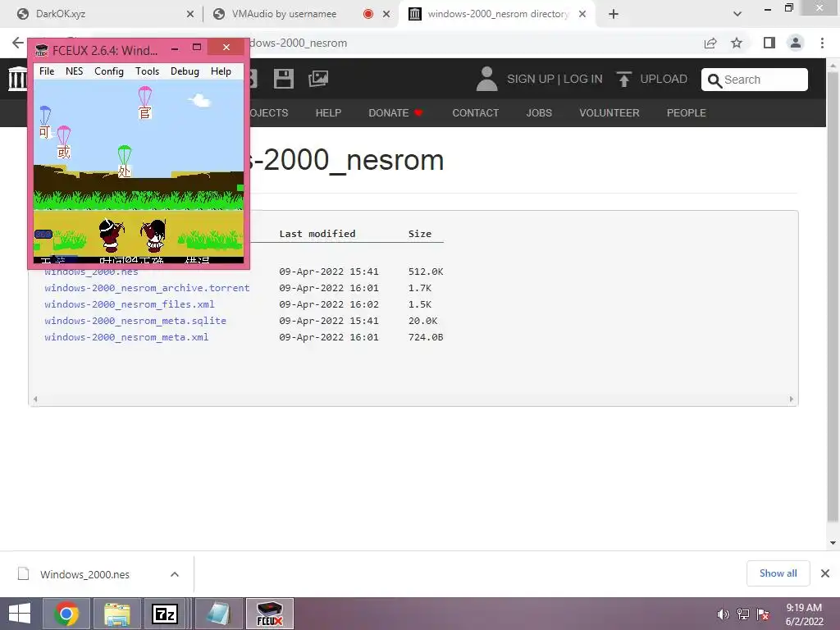Maximize the FCEUX emulator window
Image resolution: width=840 pixels, height=630 pixels.
tap(197, 47)
